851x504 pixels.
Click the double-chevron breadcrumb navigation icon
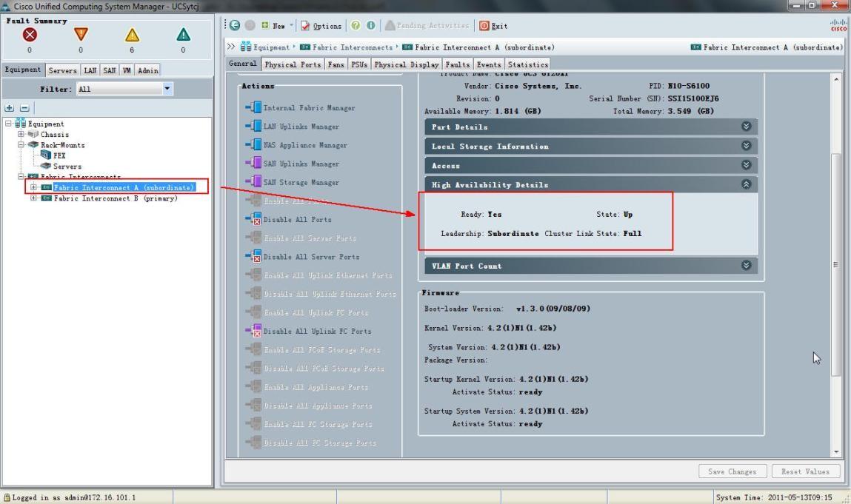pos(231,47)
